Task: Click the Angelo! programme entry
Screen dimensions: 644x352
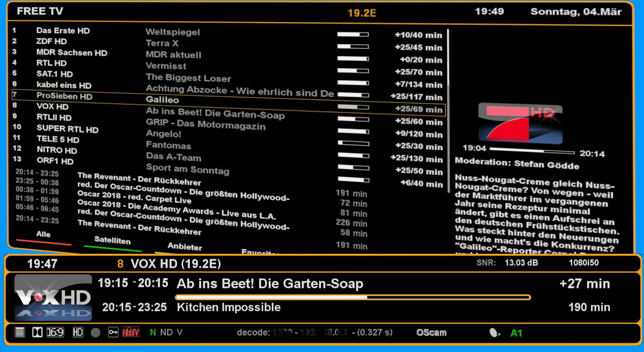Action: point(164,134)
